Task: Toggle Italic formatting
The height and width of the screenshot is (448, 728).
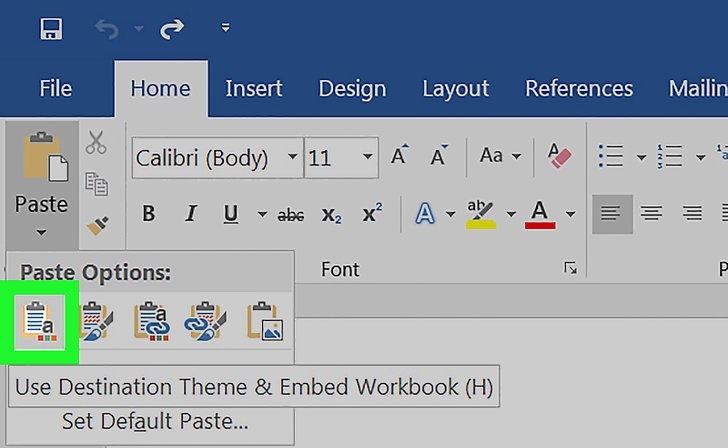Action: click(x=191, y=214)
